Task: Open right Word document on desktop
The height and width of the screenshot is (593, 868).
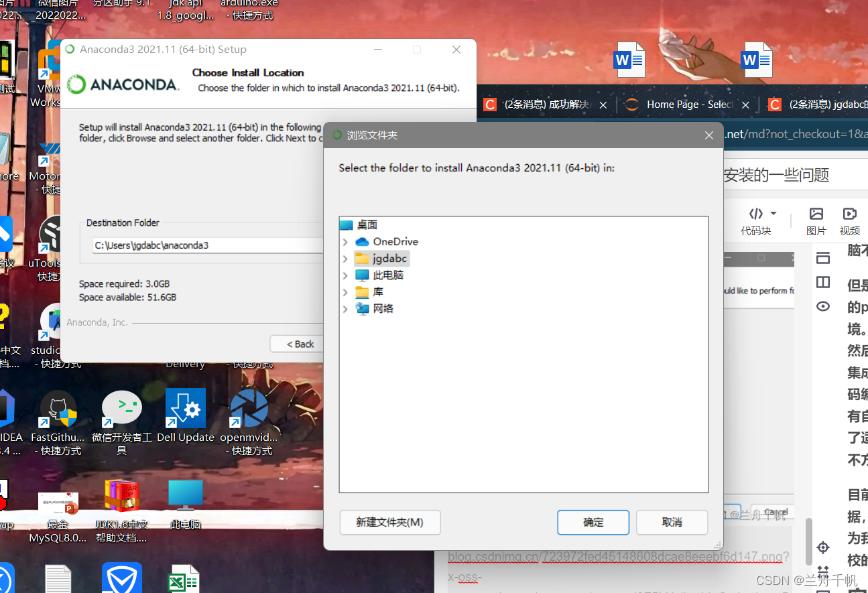Action: pyautogui.click(x=757, y=60)
